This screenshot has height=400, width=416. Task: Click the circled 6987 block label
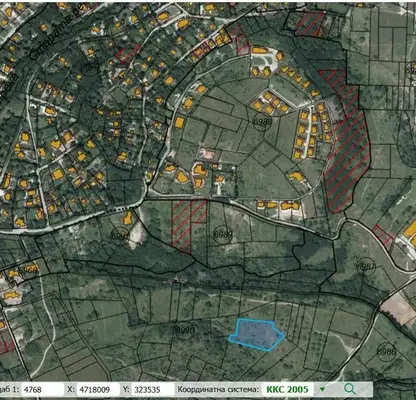(366, 267)
